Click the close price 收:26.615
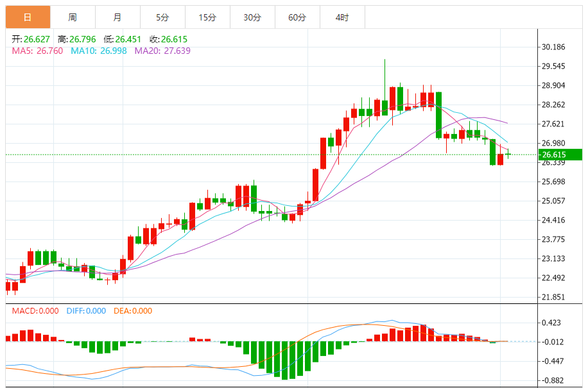 pos(168,39)
